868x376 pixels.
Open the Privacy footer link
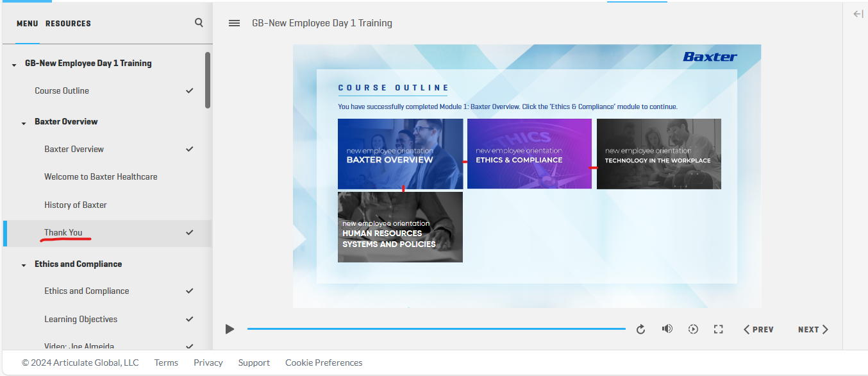pos(208,363)
